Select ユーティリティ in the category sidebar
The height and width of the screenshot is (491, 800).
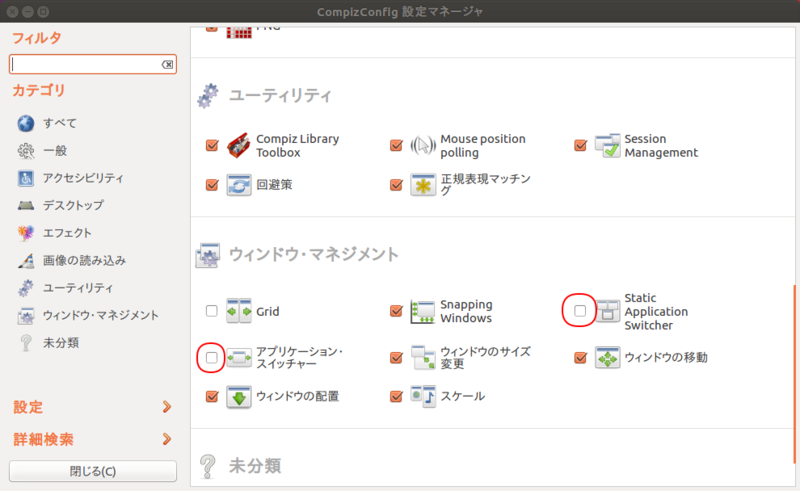click(x=78, y=288)
